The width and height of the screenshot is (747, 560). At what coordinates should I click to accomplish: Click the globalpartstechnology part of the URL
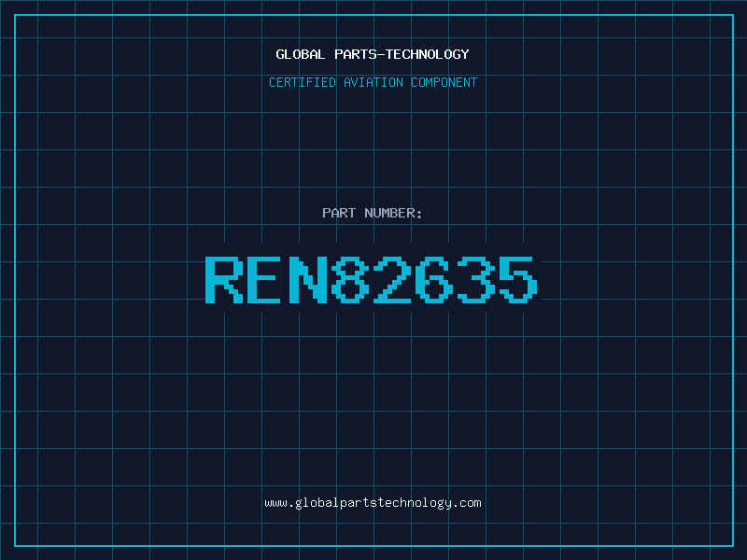(x=373, y=503)
